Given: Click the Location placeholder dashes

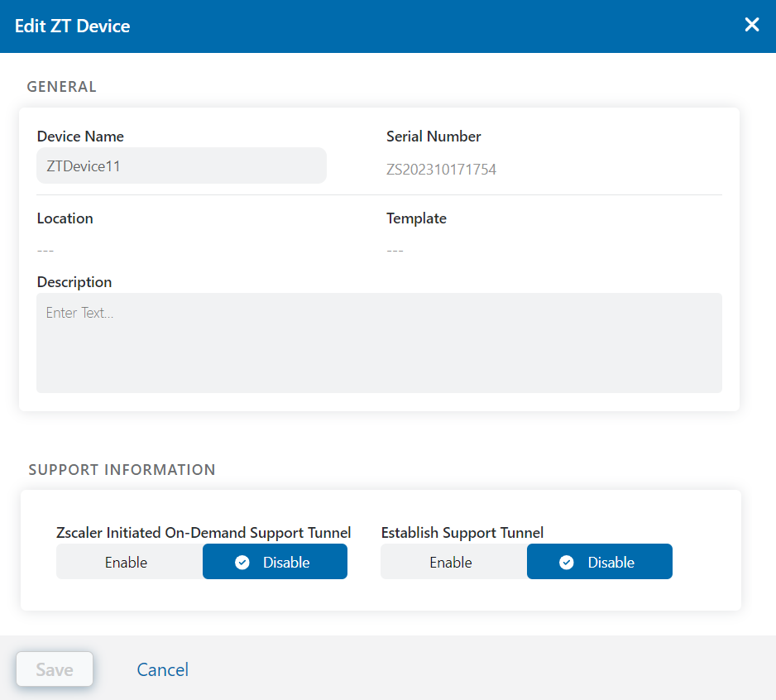Looking at the screenshot, I should click(46, 251).
